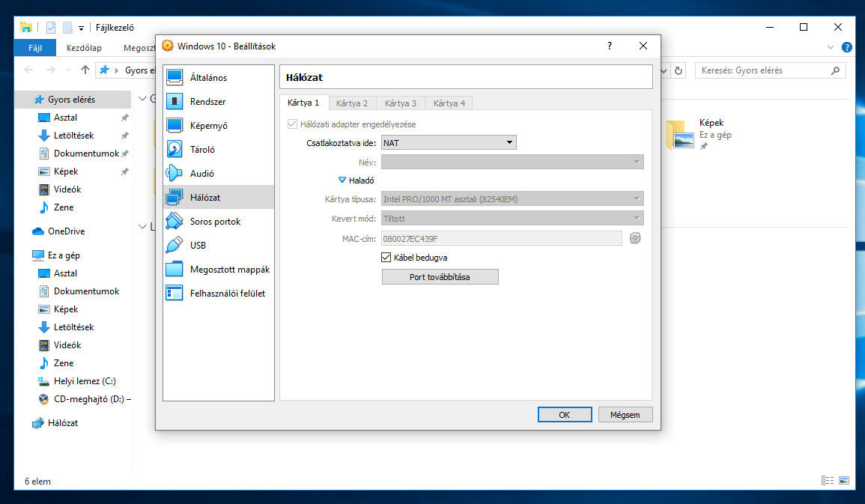Open the Soros portok settings category
The width and height of the screenshot is (865, 504).
coord(219,222)
